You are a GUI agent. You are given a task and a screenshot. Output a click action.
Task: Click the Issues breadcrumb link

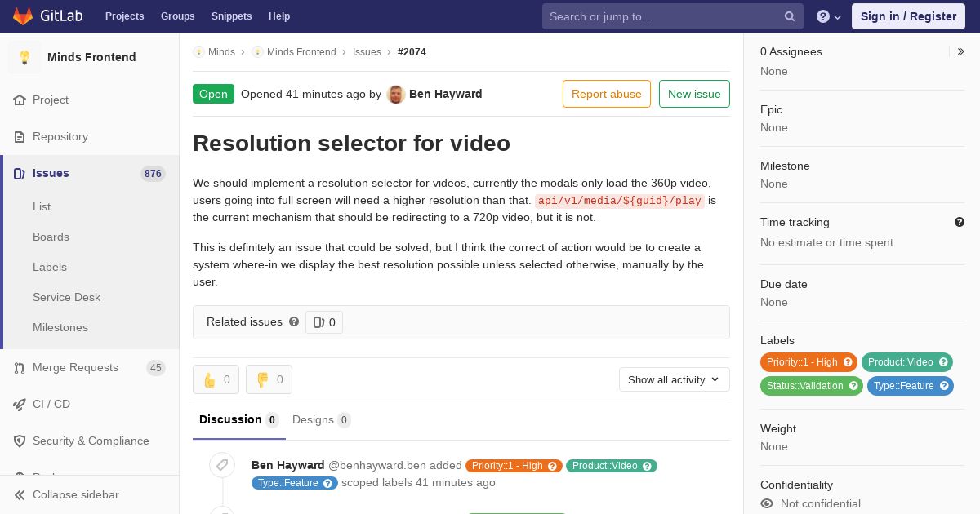[x=367, y=52]
